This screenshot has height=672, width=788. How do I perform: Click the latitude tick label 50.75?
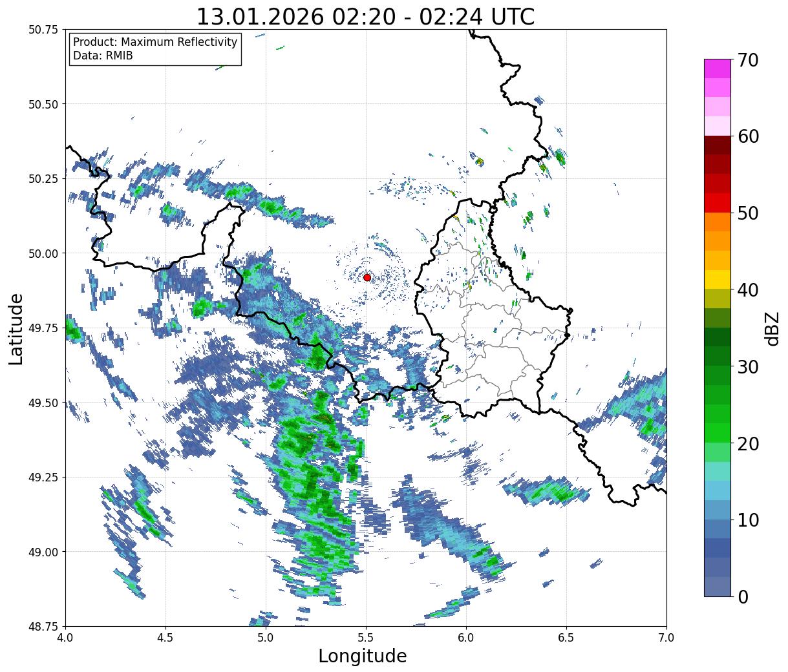[x=43, y=30]
